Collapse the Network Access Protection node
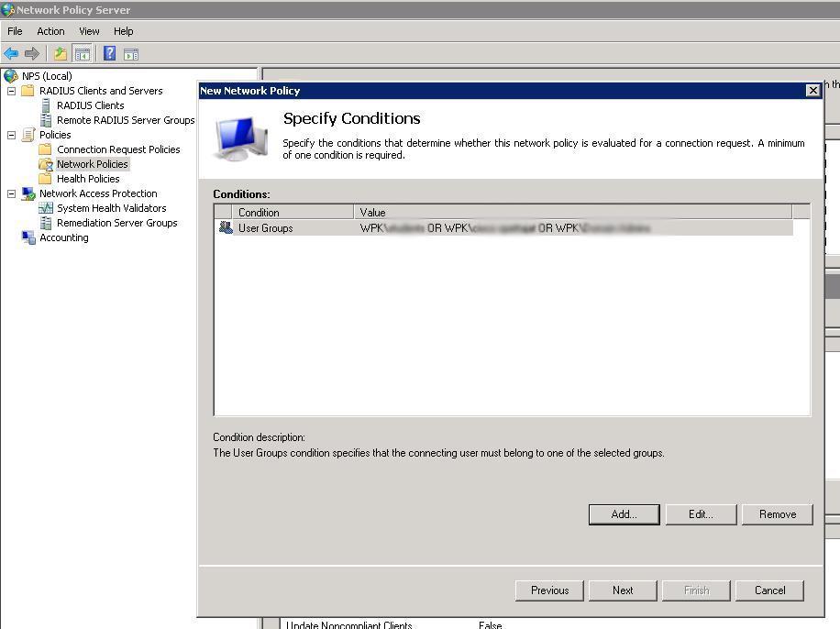 point(11,193)
